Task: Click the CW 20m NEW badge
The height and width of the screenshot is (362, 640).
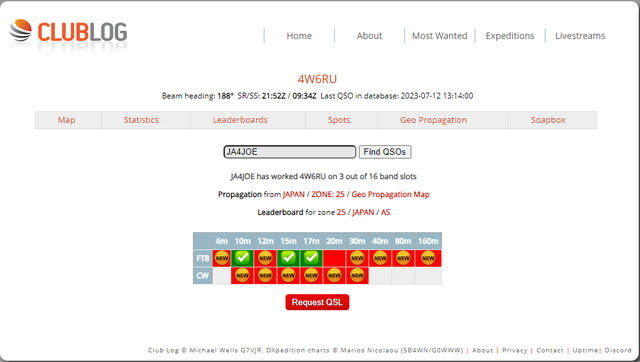Action: [334, 275]
